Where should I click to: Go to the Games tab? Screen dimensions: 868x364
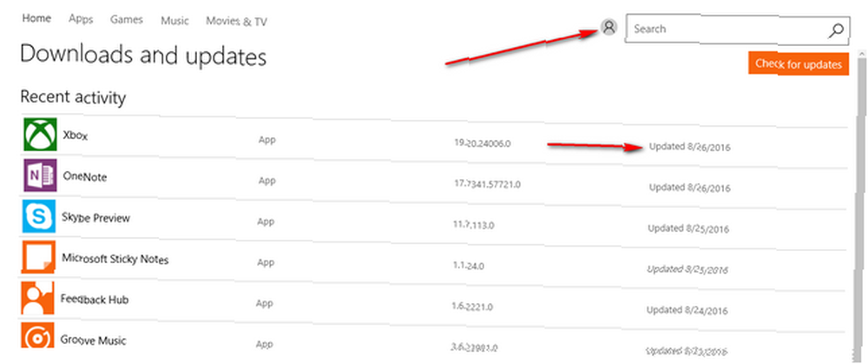(x=127, y=18)
